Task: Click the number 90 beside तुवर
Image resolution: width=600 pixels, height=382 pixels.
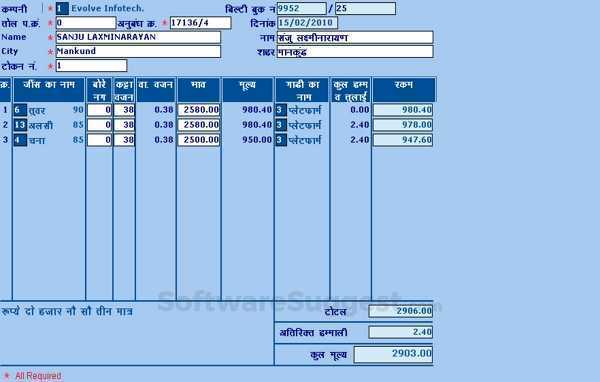Action: pyautogui.click(x=78, y=110)
